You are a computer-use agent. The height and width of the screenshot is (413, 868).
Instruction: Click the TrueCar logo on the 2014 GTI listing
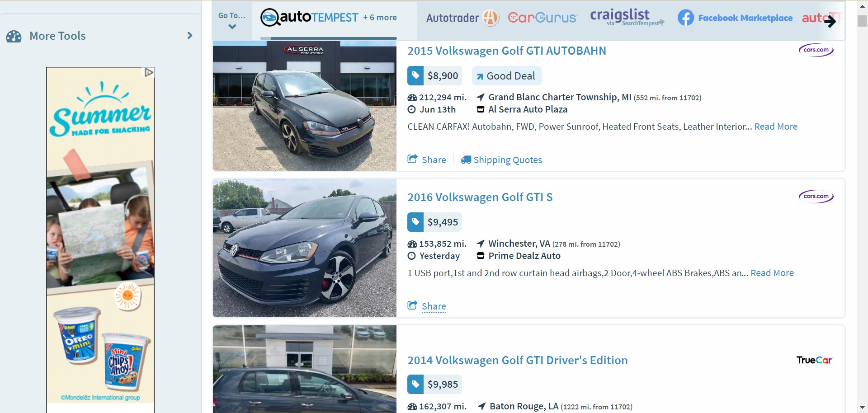[x=815, y=360]
